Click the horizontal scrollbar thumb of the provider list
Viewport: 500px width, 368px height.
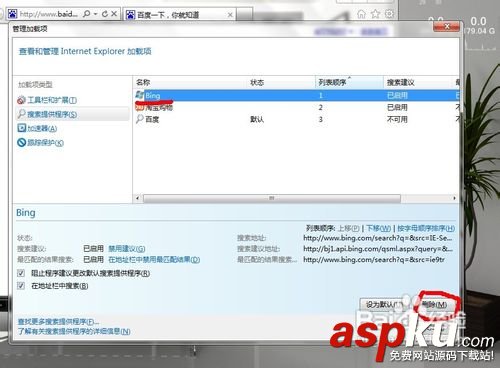(x=272, y=198)
